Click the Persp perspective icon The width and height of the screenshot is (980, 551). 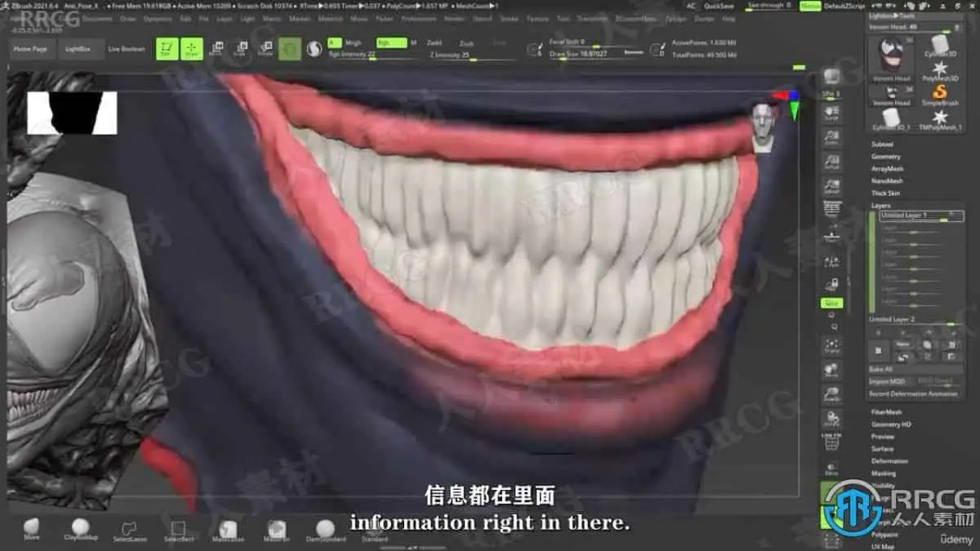click(831, 211)
